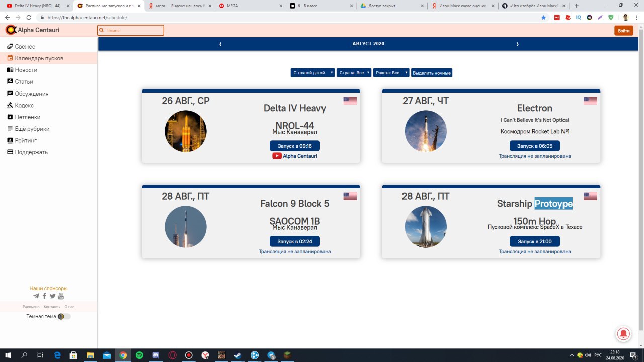Click the Starship prototype thumbnail

point(426,227)
